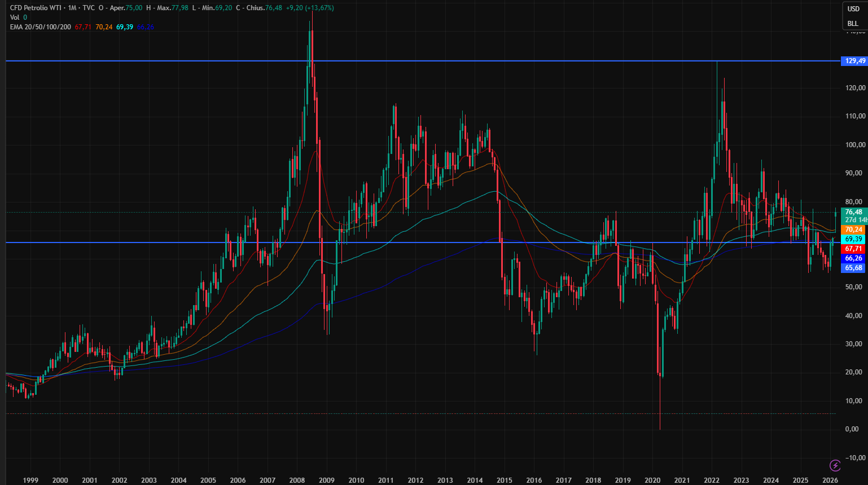The height and width of the screenshot is (485, 868).
Task: Click the TVC exchange label
Action: click(x=89, y=8)
